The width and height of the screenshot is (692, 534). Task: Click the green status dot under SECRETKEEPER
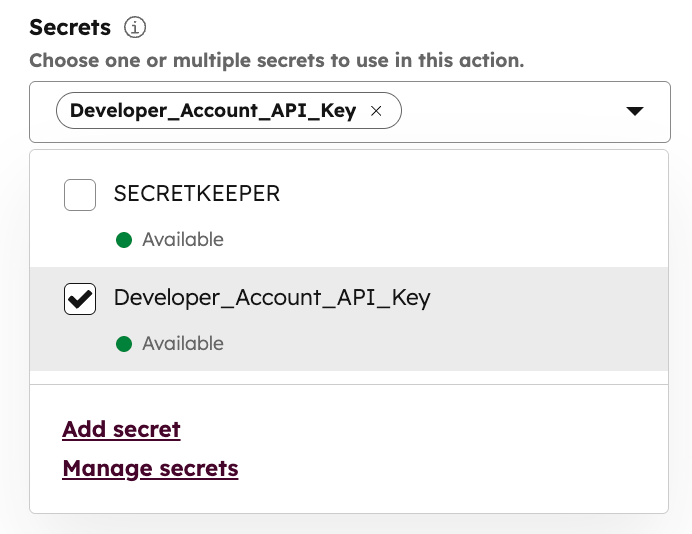point(124,240)
